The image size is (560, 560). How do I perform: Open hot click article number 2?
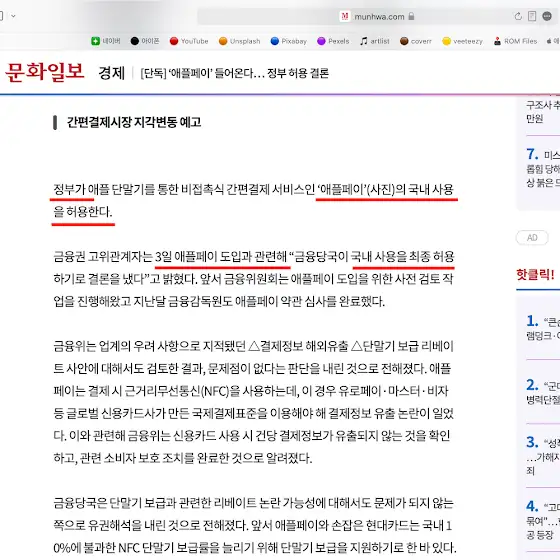[543, 392]
